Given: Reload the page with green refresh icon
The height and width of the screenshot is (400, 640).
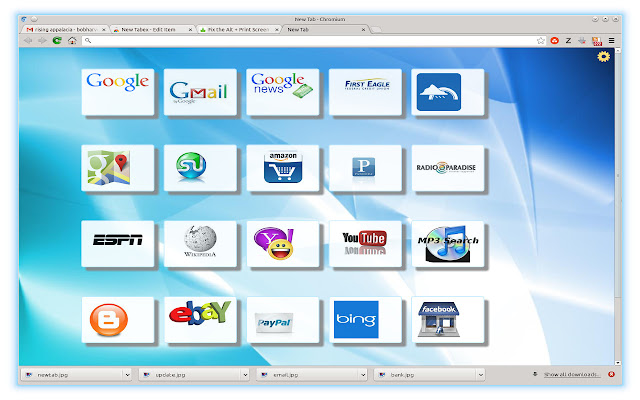Looking at the screenshot, I should [57, 40].
